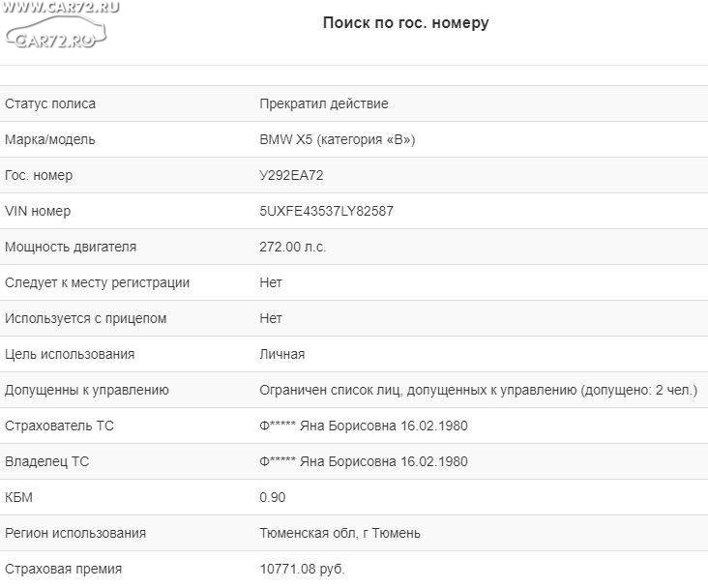Click the 'Страхователь ТС' name value
The height and width of the screenshot is (588, 708).
pos(364,426)
